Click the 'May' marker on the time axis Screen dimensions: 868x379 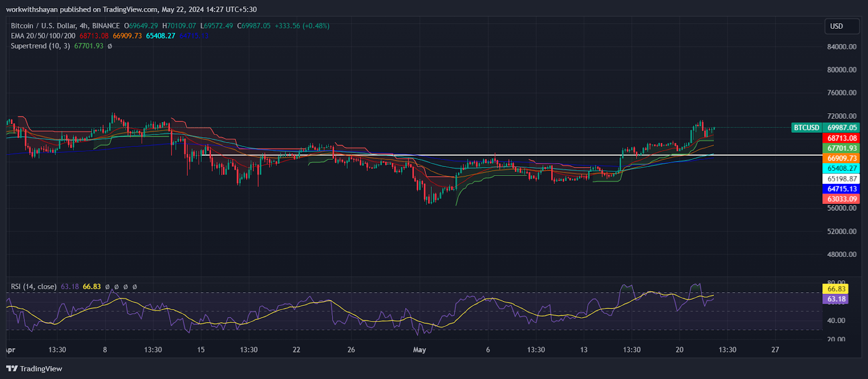(x=419, y=350)
